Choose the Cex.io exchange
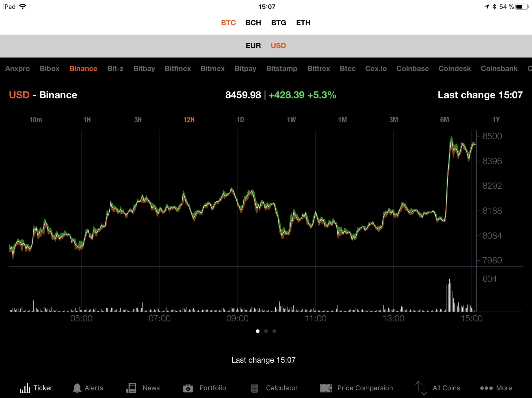The width and height of the screenshot is (532, 398). coord(376,69)
